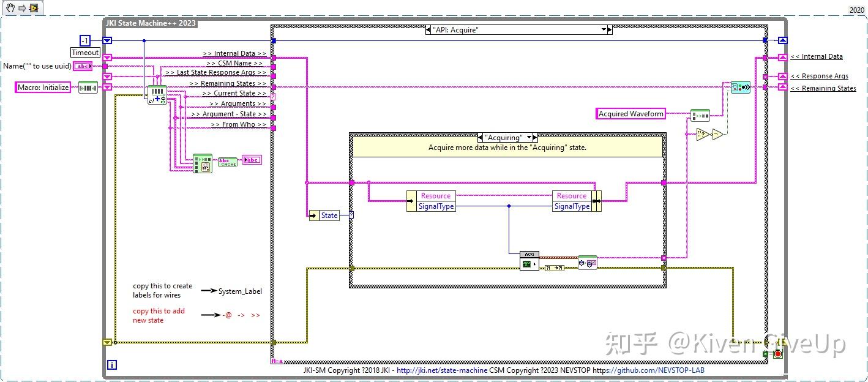Click the Not gate triangle
The width and height of the screenshot is (868, 382).
[718, 134]
